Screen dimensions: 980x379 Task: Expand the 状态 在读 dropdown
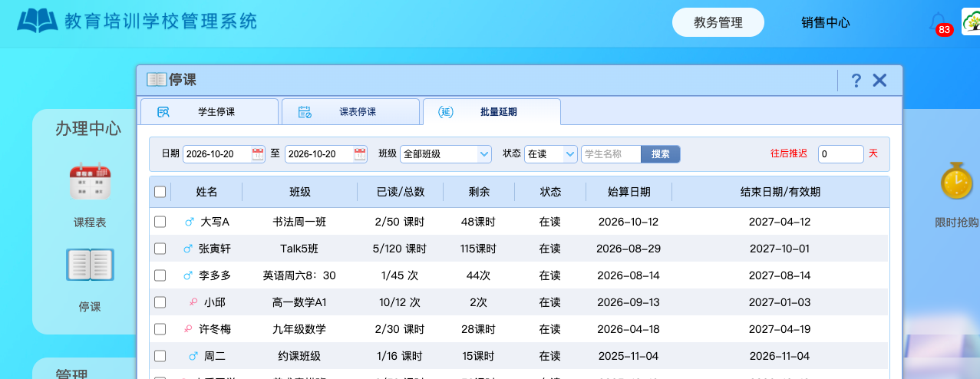(x=551, y=154)
